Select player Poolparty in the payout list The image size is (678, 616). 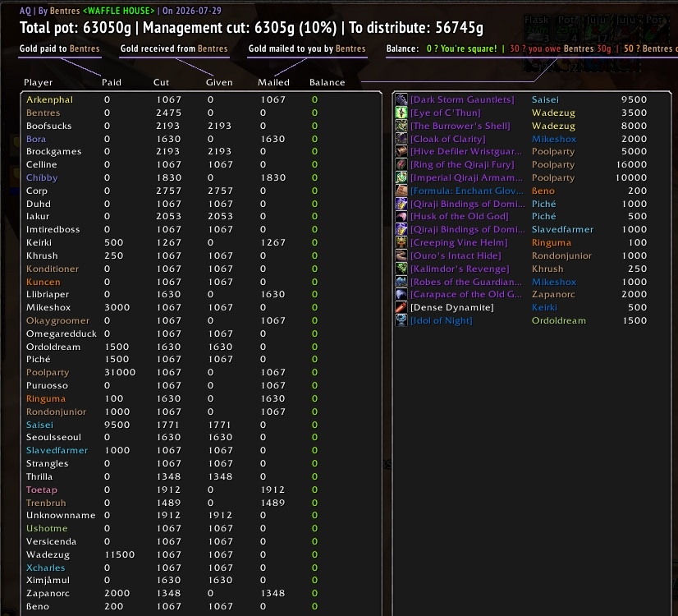pos(48,372)
